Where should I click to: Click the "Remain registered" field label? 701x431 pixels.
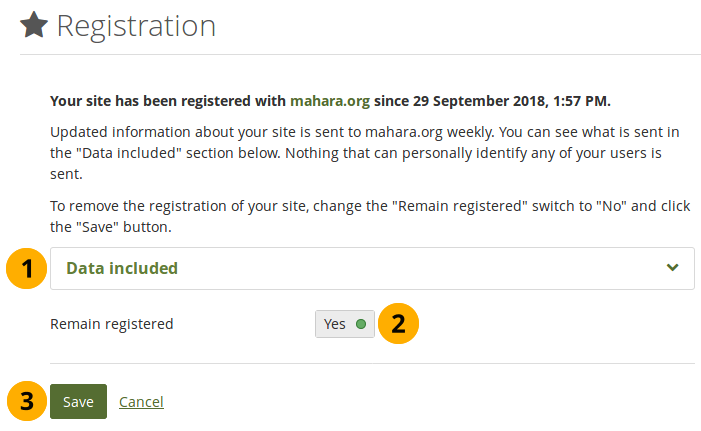[112, 324]
